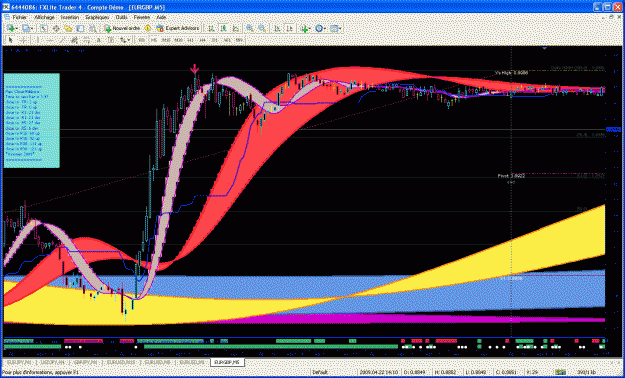Select the Fibonacci retracement tool
The height and width of the screenshot is (378, 625).
coord(86,40)
